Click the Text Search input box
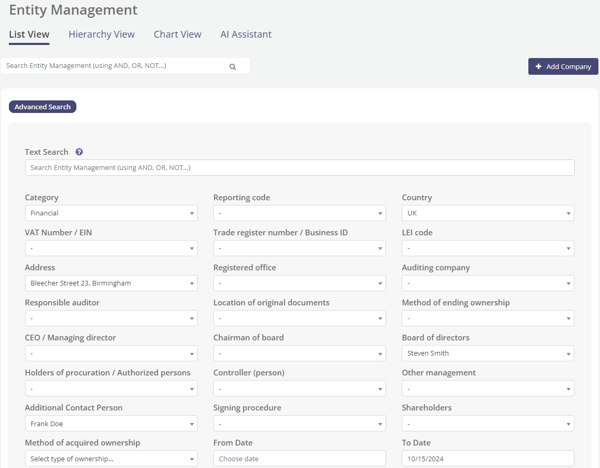Screen dimensions: 600x468 299,168
